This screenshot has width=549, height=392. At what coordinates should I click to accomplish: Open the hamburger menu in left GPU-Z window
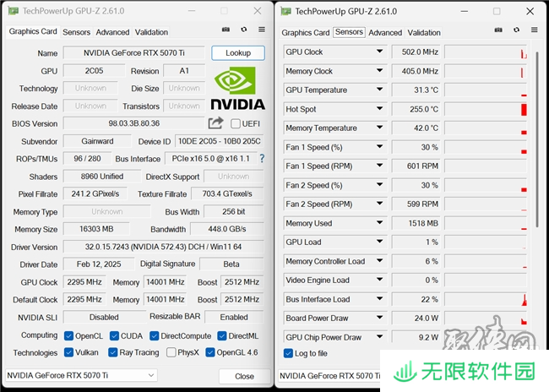(x=262, y=30)
